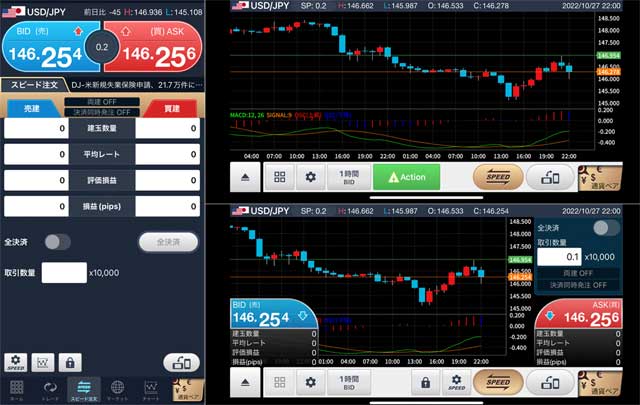
Task: Expand the lower chart toolbar with the triangle button
Action: (x=246, y=382)
